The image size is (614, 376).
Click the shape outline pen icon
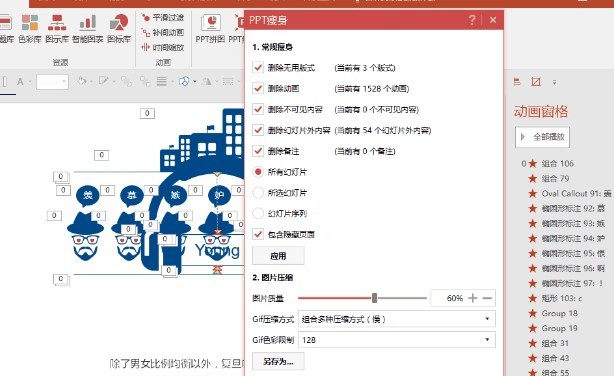(x=103, y=81)
